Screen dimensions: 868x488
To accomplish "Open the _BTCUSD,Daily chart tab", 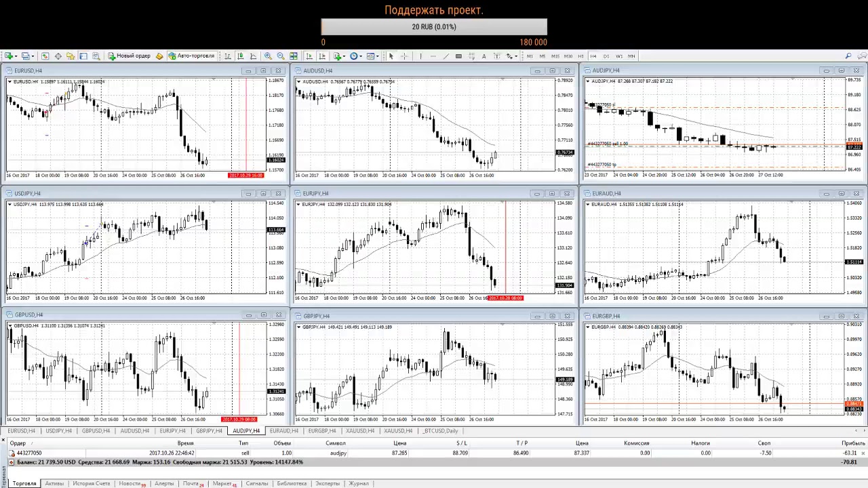I will click(x=441, y=431).
